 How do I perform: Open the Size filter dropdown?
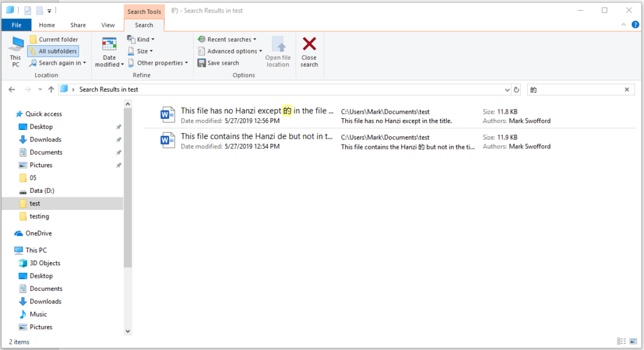tap(140, 52)
